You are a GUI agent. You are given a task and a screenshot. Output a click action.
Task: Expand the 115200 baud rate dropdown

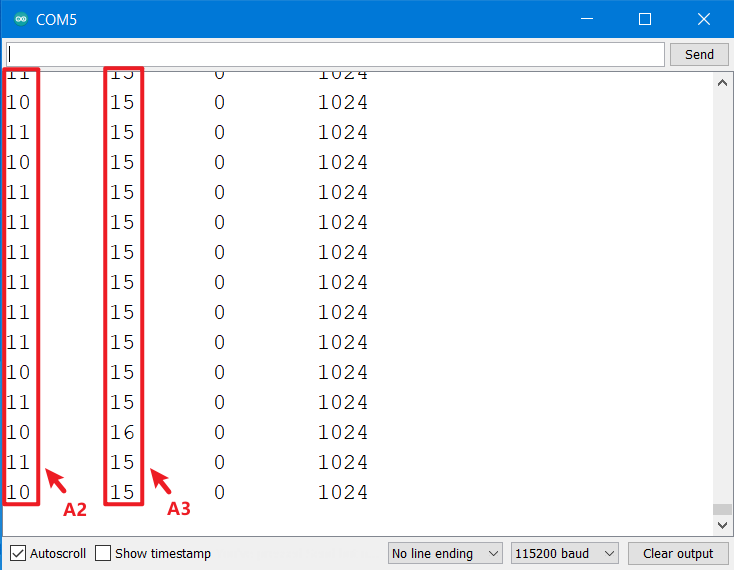(564, 553)
